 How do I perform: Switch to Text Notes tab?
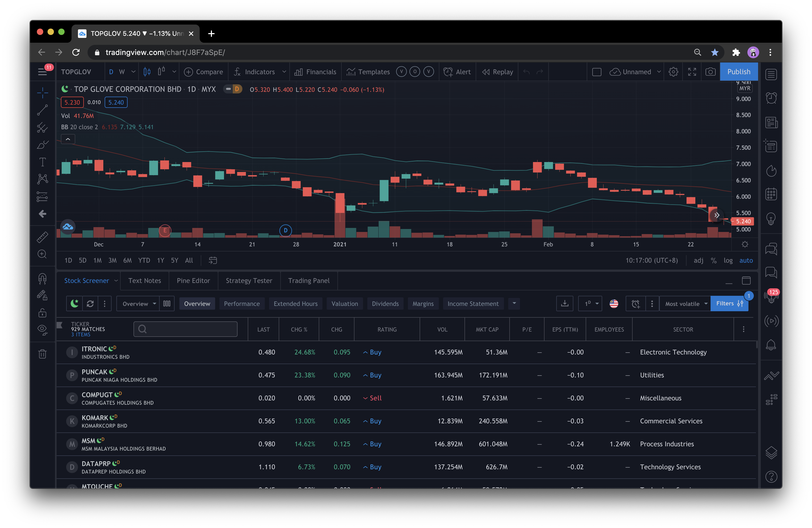145,281
